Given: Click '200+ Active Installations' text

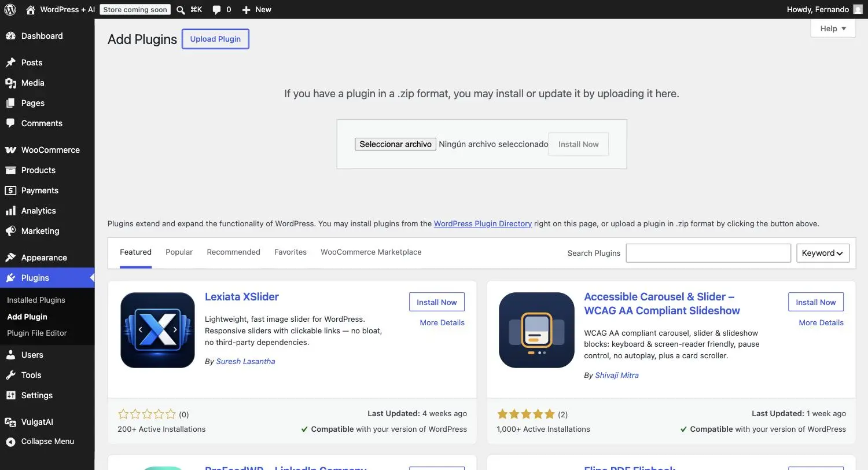Looking at the screenshot, I should pos(161,429).
